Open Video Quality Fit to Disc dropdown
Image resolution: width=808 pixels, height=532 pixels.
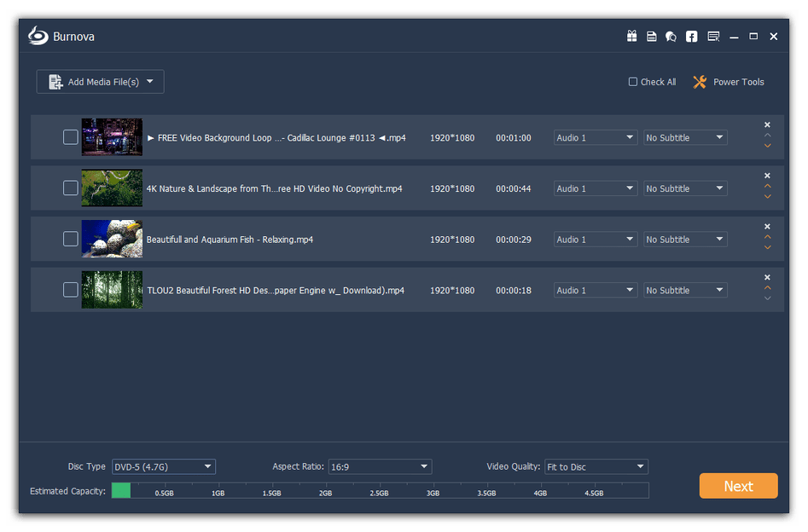[596, 466]
